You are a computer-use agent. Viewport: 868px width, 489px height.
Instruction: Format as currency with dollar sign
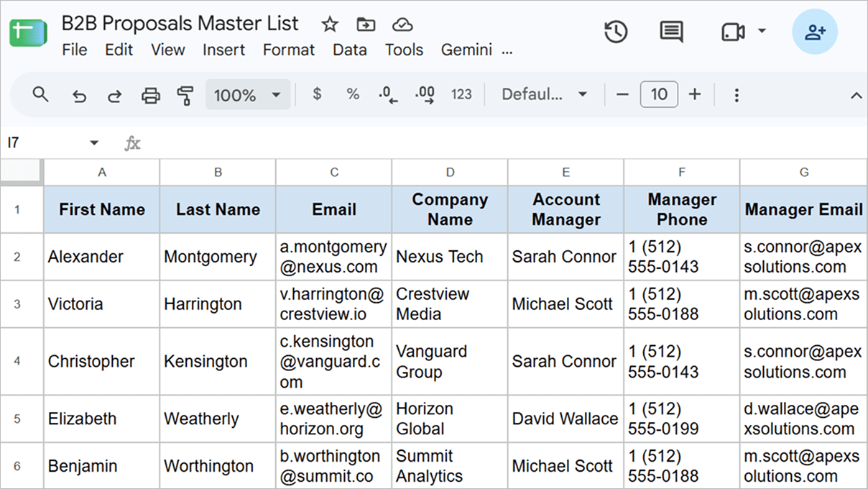pos(317,94)
